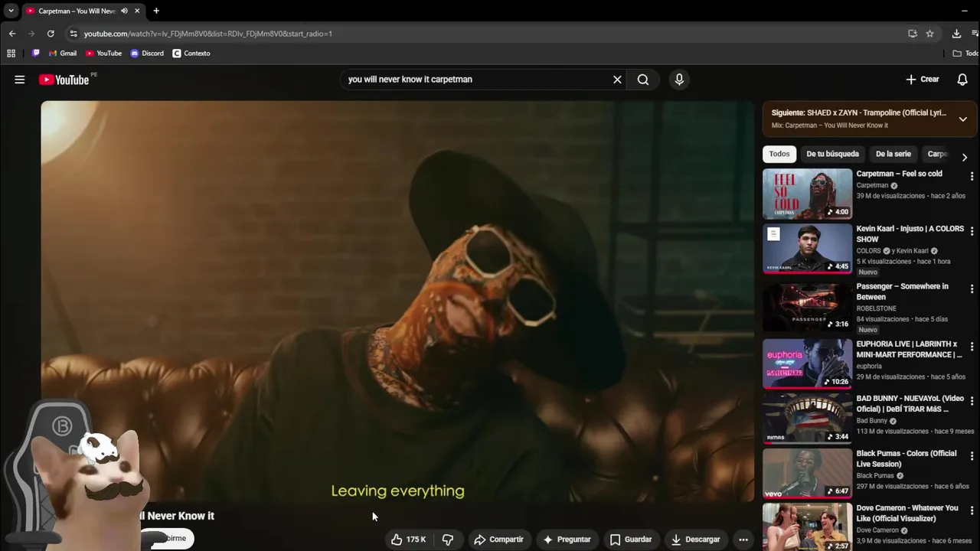Select the De la serie chip

893,154
